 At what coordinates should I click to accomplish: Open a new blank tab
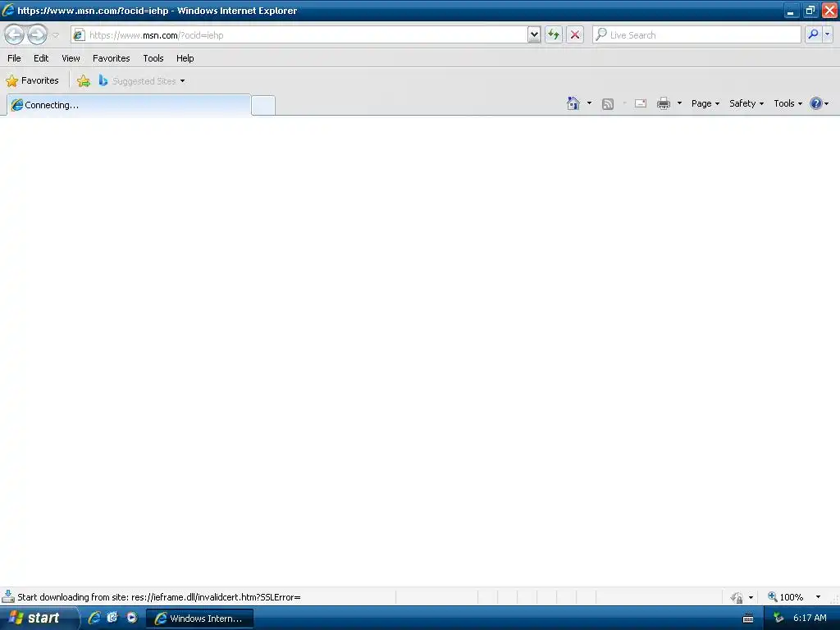tap(263, 105)
